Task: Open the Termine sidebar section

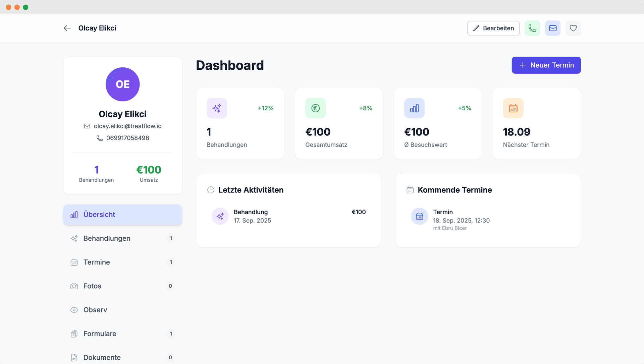Action: [122, 262]
